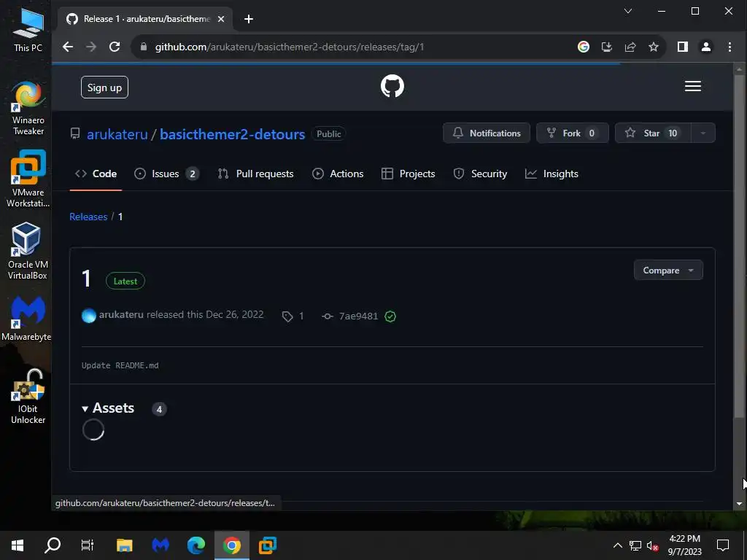Click the Update README.md text
Screen dimensions: 747x560
[x=120, y=365]
